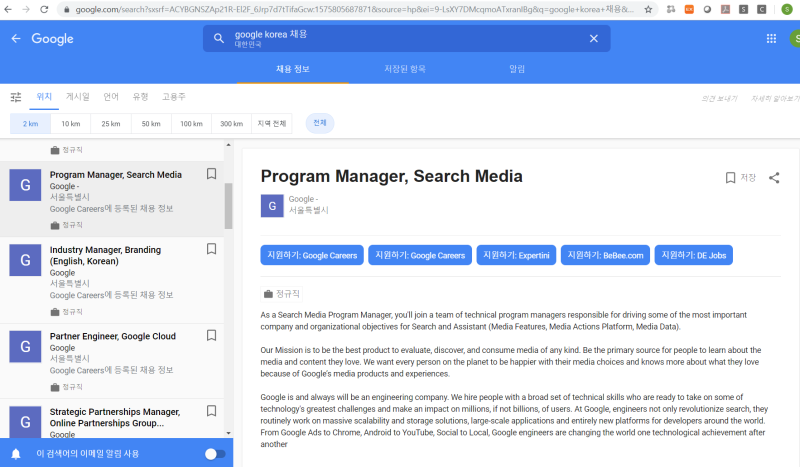Choose the 300 km distance chip
The image size is (800, 467).
(x=231, y=124)
